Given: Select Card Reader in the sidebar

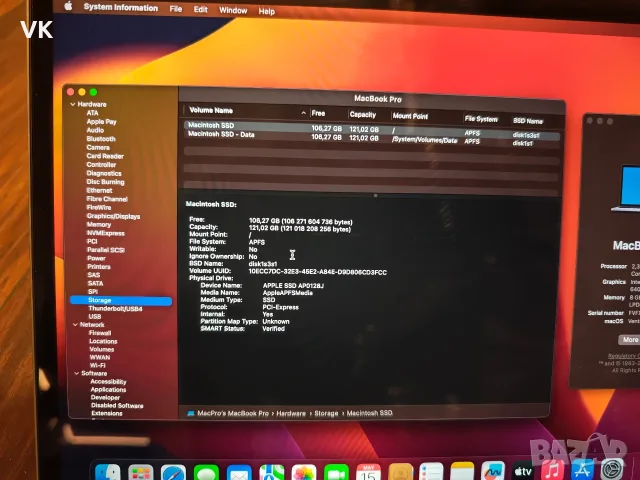Looking at the screenshot, I should point(105,156).
